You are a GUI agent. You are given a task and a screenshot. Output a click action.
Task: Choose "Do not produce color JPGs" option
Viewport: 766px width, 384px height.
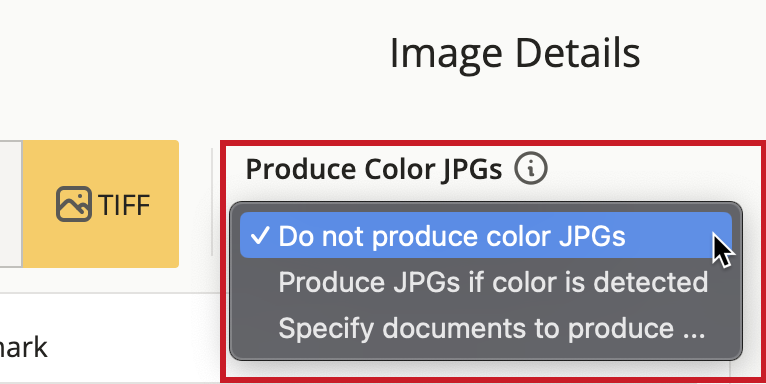tap(486, 235)
